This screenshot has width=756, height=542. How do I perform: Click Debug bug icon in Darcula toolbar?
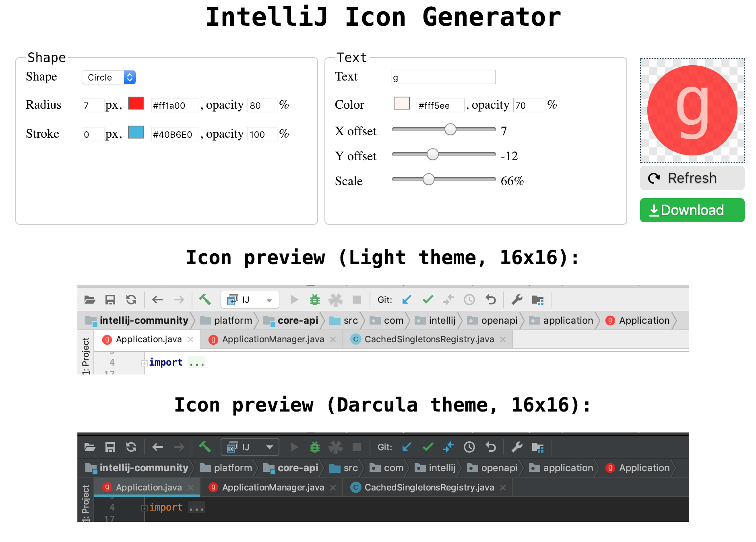coord(315,447)
